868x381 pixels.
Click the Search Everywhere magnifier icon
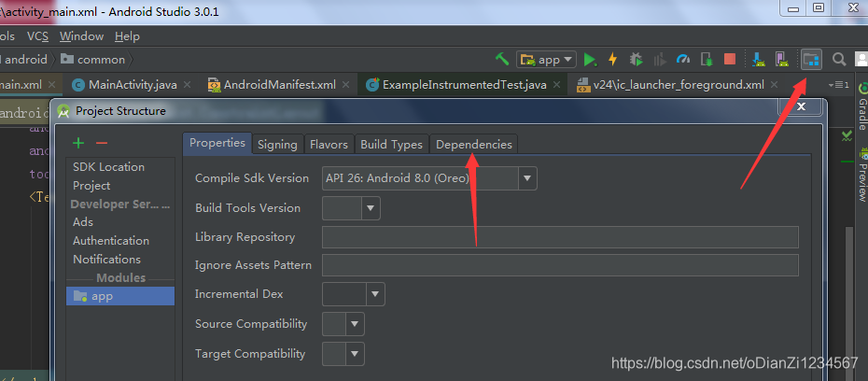click(839, 59)
